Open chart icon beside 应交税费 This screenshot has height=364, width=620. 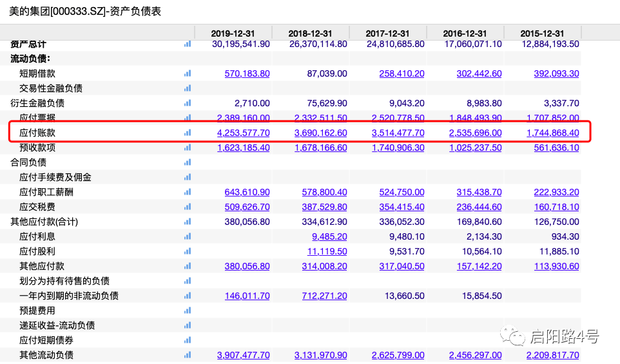[188, 207]
